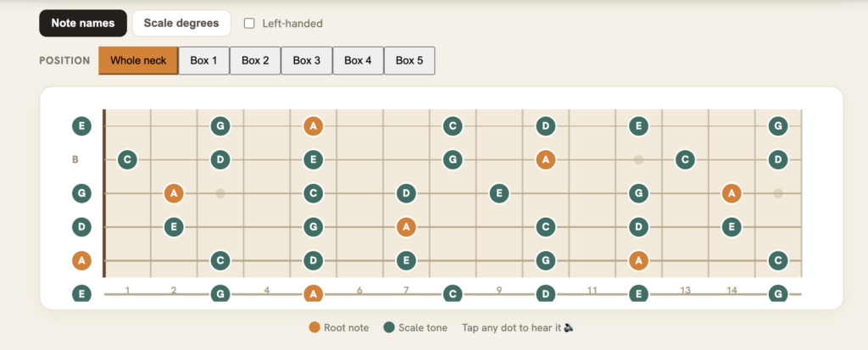Switch to Note names display
The width and height of the screenshot is (868, 350).
pos(83,23)
